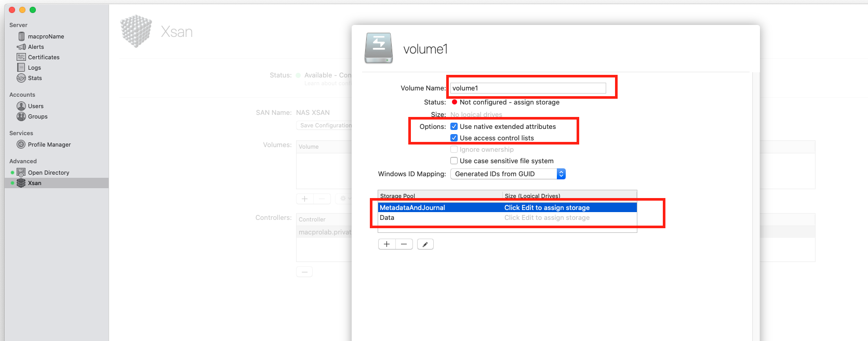
Task: Open the Alerts megaphone icon
Action: coord(21,47)
